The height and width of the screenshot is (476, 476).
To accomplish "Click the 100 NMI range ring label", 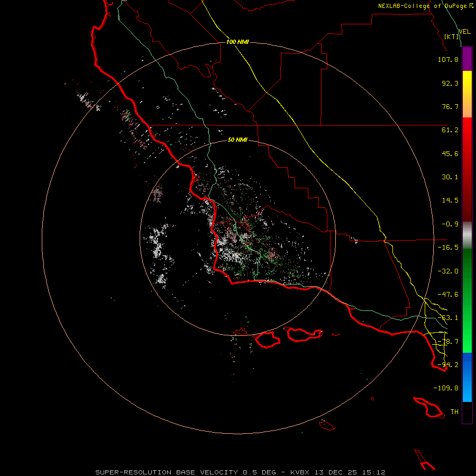I will (x=237, y=42).
